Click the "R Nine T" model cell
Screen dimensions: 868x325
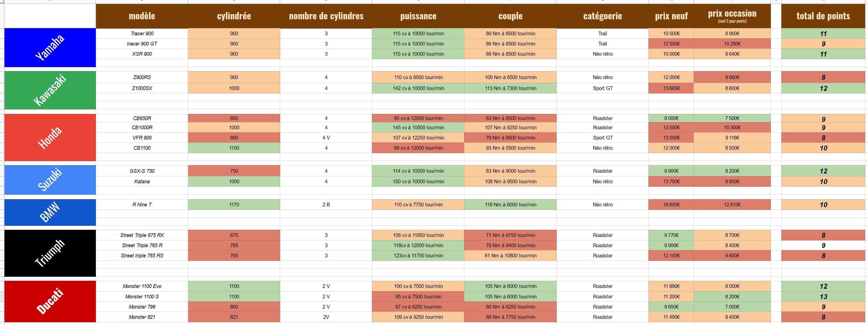tap(142, 205)
